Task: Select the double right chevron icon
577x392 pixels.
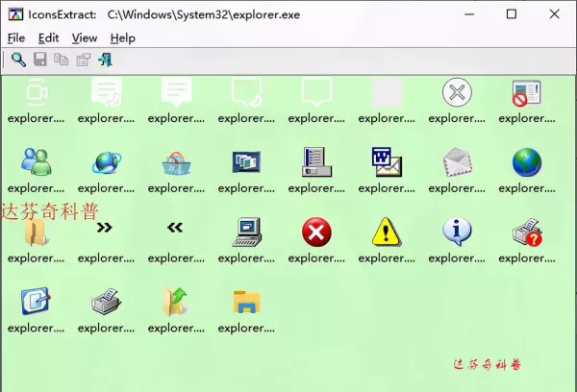Action: click(x=105, y=228)
